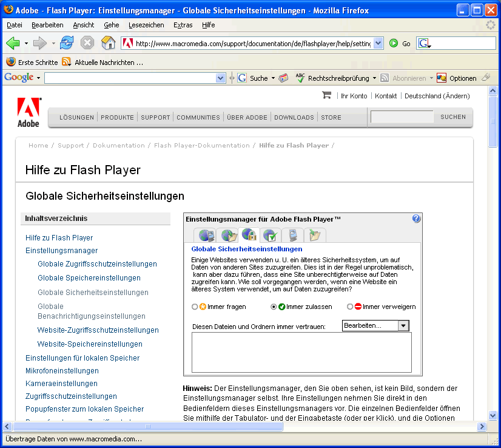Go back with the green Back arrow
Image resolution: width=501 pixels, height=448 pixels.
pyautogui.click(x=13, y=43)
